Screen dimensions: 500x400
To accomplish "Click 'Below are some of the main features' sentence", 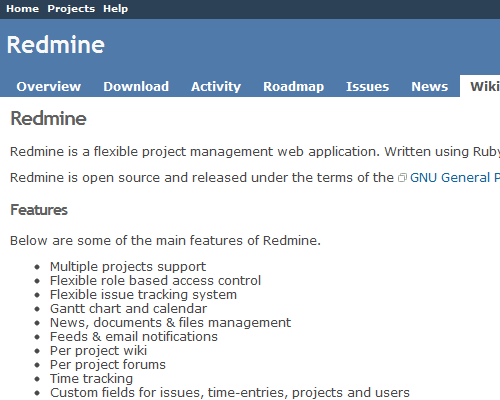I will 165,241.
